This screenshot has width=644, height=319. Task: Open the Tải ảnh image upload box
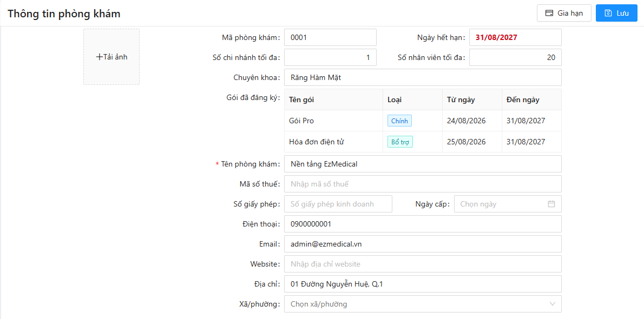click(x=111, y=57)
